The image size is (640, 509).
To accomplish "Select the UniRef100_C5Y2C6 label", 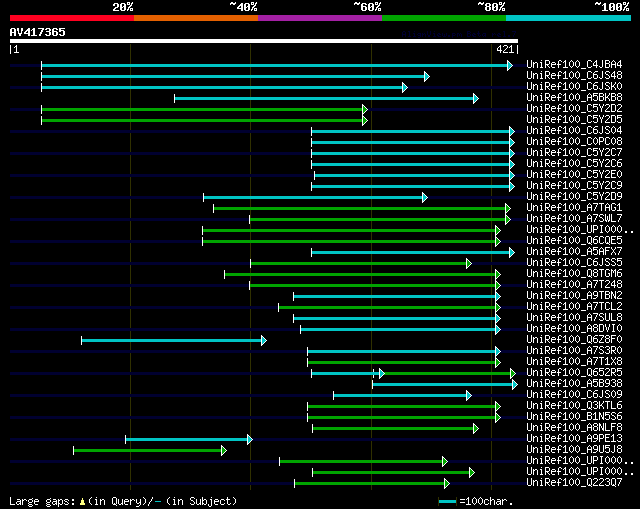I will [574, 164].
